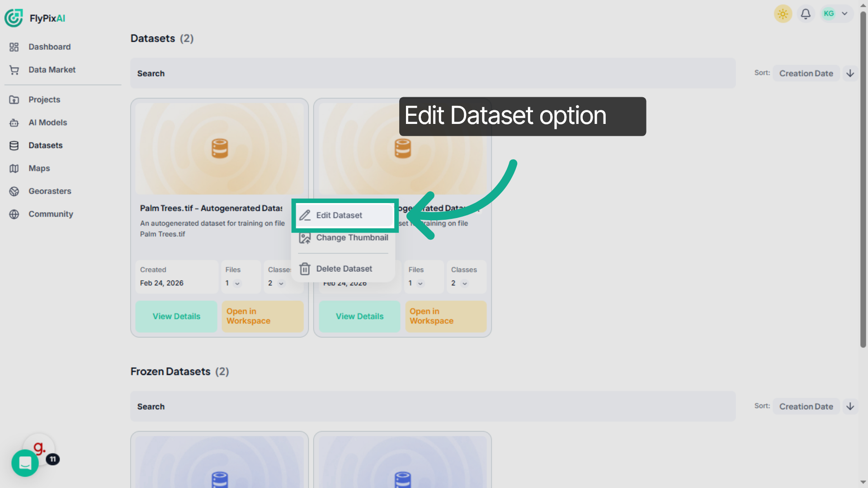Expand Files dropdown on Palm Trees card
This screenshot has height=488, width=868.
tap(237, 284)
